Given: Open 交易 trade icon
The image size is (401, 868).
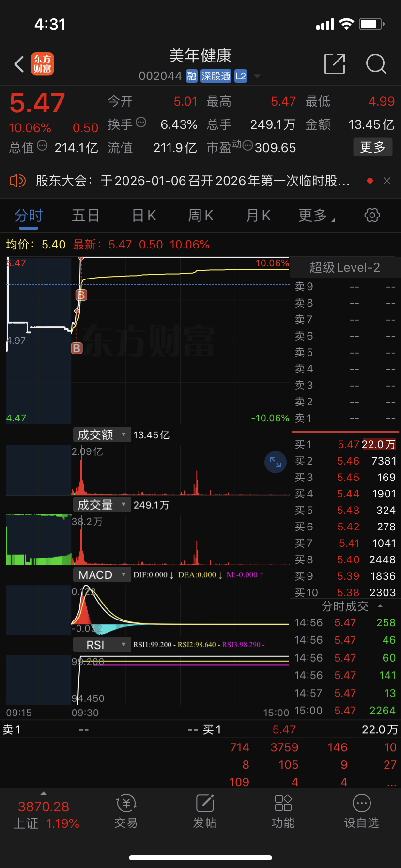Looking at the screenshot, I should [x=126, y=812].
